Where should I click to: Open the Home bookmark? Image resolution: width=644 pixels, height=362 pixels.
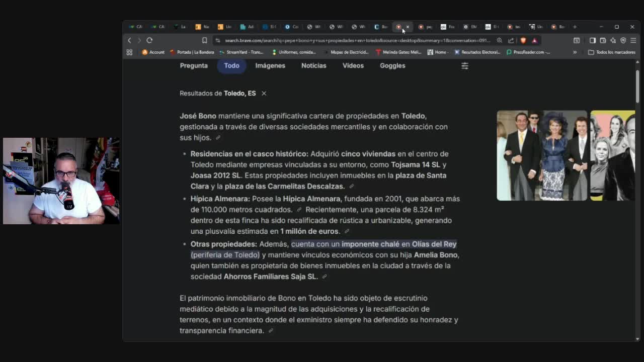tap(438, 52)
